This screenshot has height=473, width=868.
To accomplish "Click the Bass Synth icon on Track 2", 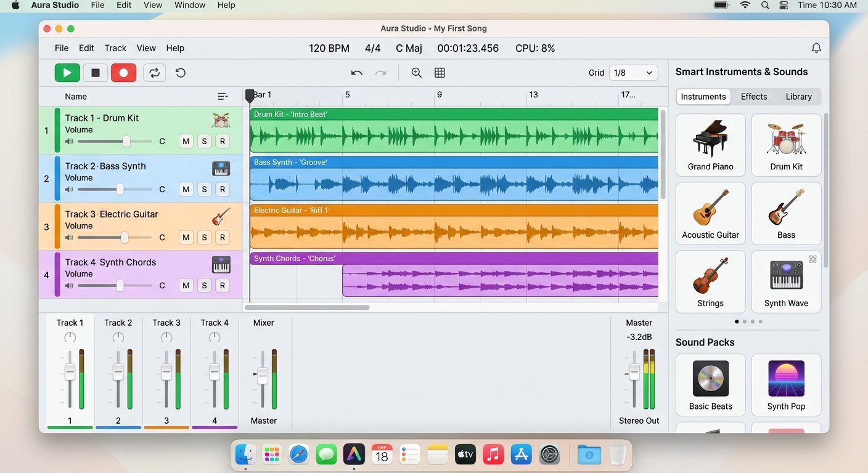I will coord(221,168).
